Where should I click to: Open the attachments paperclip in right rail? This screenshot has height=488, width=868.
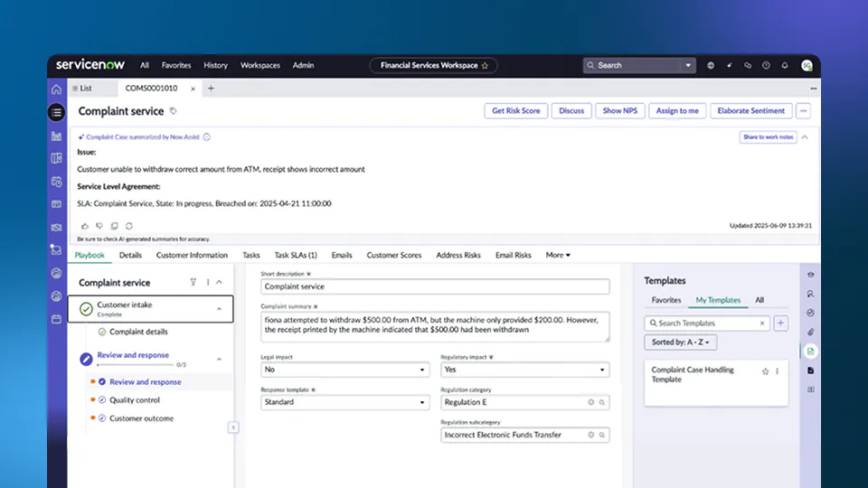point(810,332)
